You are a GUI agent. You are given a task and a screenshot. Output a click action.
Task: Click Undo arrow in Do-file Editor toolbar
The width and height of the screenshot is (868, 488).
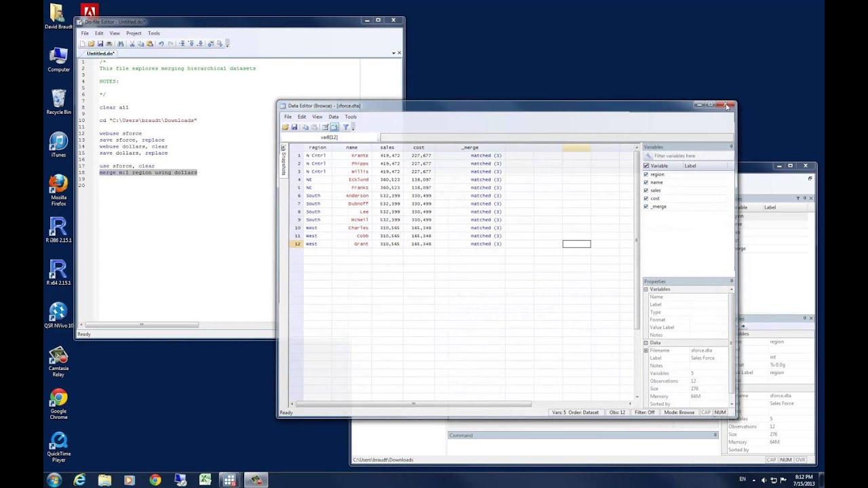[x=161, y=43]
